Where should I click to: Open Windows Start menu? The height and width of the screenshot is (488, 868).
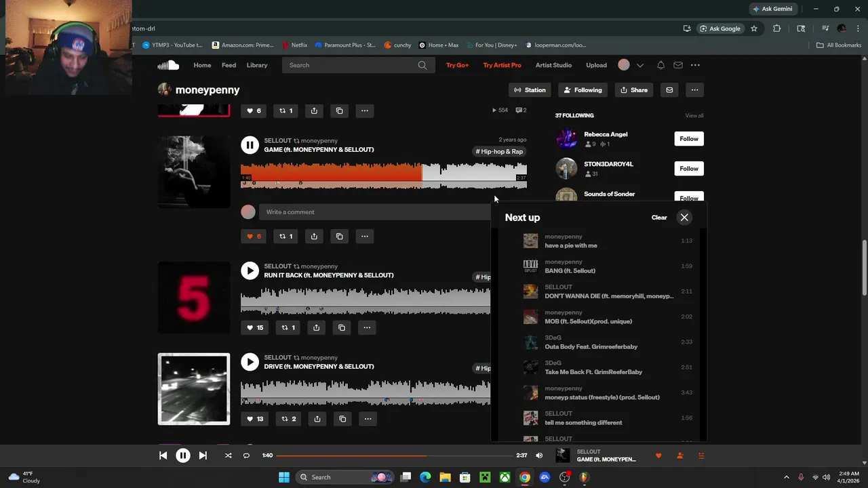tap(283, 477)
